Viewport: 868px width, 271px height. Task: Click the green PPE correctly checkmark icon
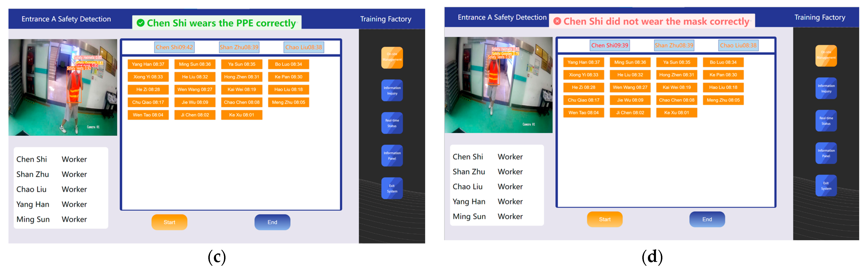pyautogui.click(x=140, y=23)
